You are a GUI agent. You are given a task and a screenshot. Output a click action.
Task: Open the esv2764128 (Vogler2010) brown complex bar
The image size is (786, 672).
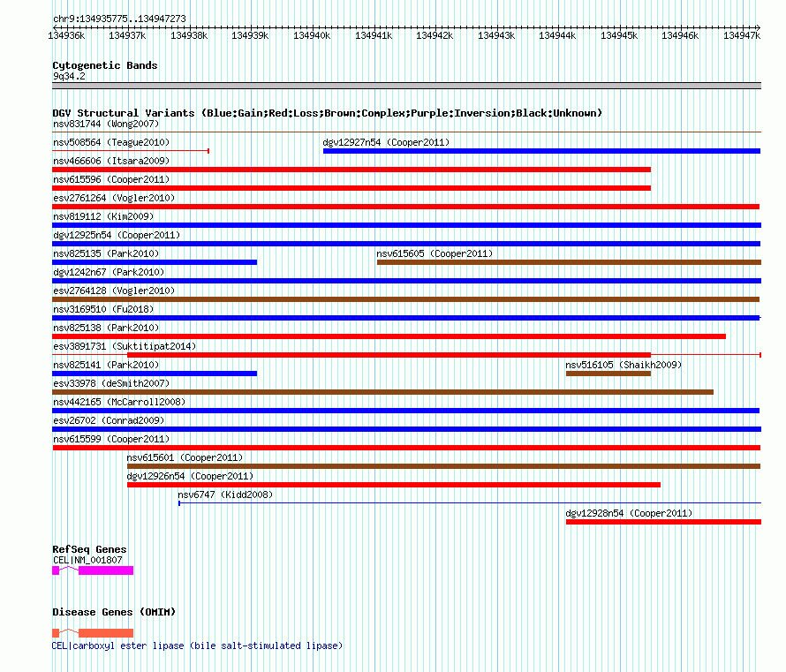pyautogui.click(x=406, y=299)
